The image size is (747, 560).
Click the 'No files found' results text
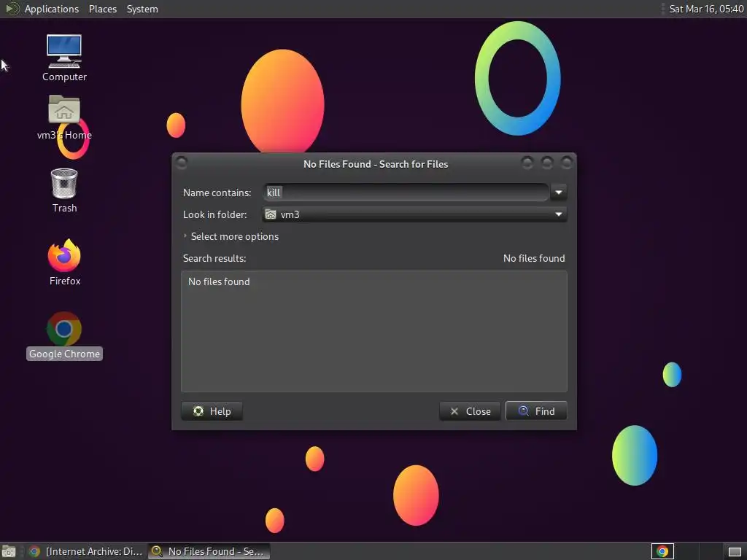pyautogui.click(x=219, y=281)
